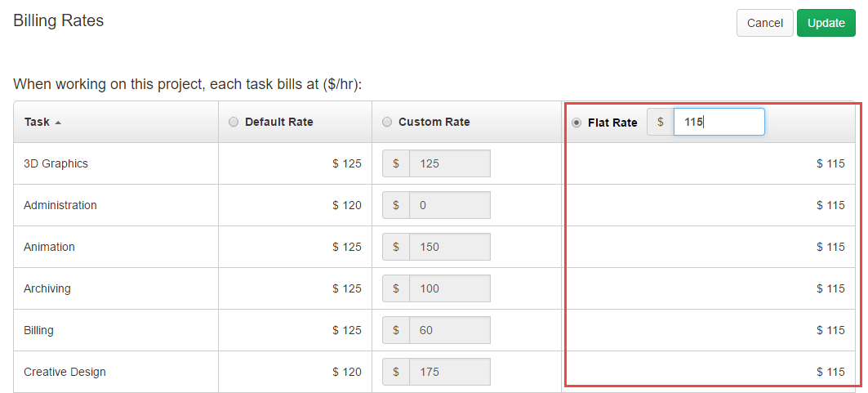
Task: Click the 3D Graphics custom rate field
Action: click(449, 163)
